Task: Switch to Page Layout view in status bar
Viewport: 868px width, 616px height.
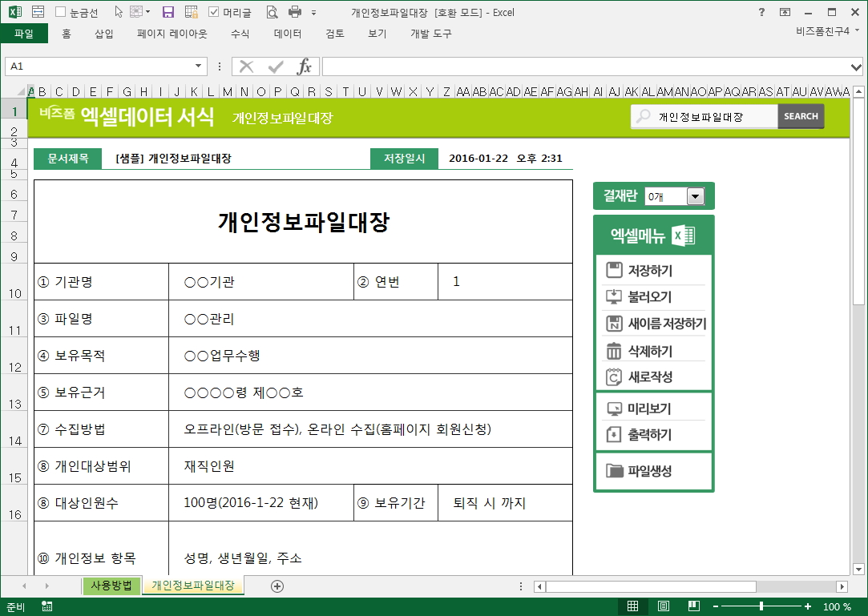Action: click(x=664, y=606)
